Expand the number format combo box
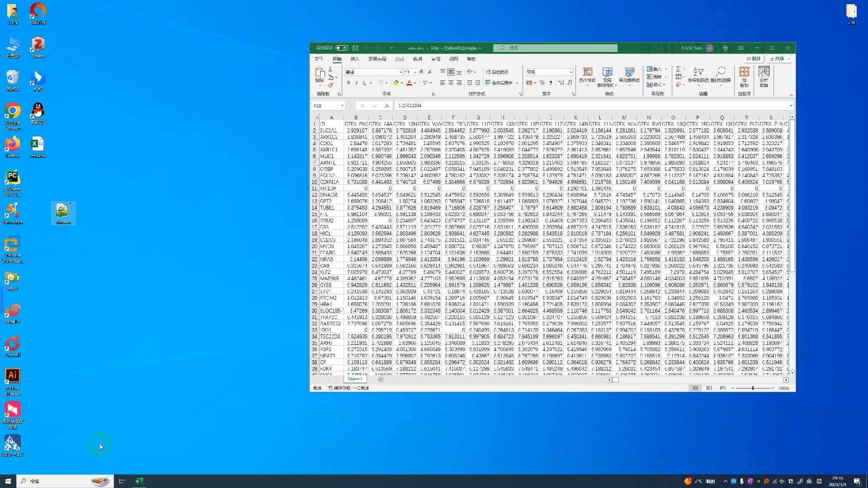868x488 pixels. pos(571,72)
